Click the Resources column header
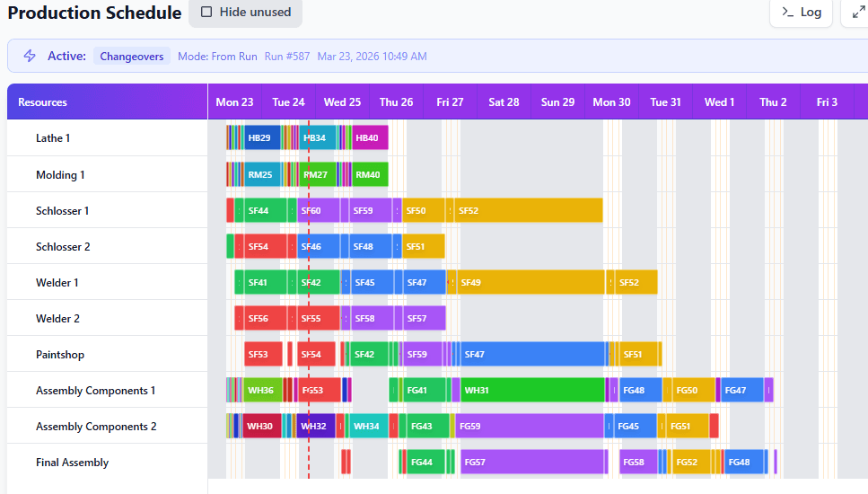 pyautogui.click(x=108, y=101)
